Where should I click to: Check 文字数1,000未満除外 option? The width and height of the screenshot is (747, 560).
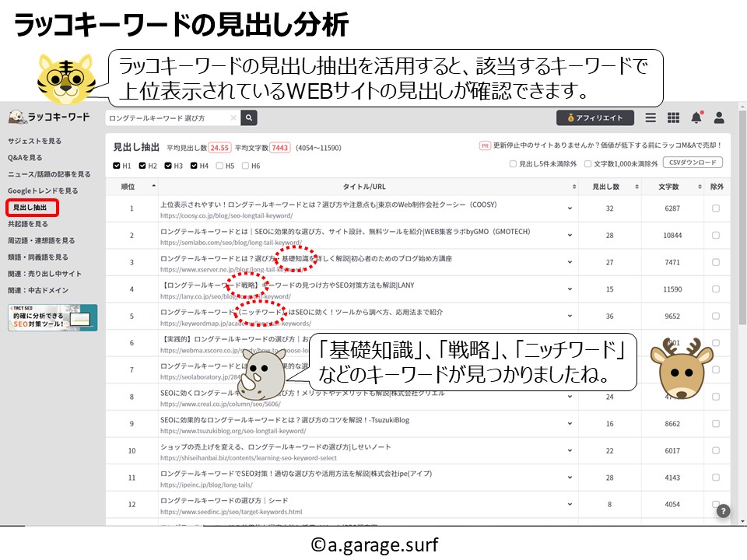(588, 164)
